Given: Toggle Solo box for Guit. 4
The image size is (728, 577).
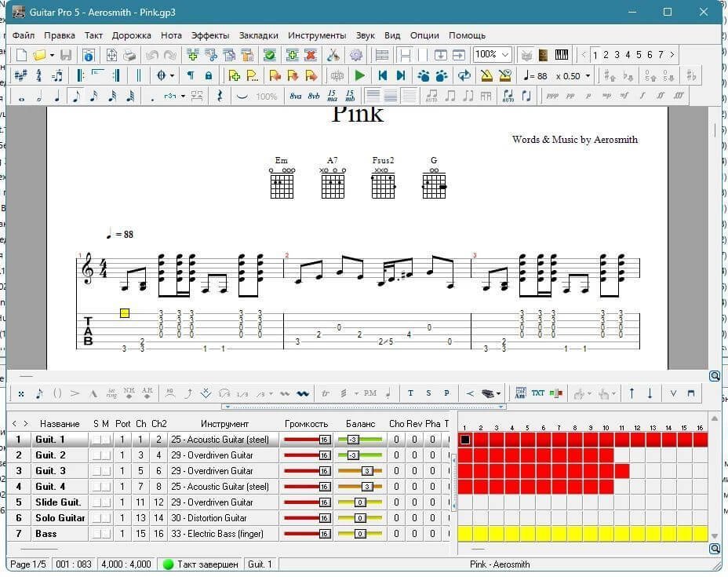Looking at the screenshot, I should click(96, 487).
